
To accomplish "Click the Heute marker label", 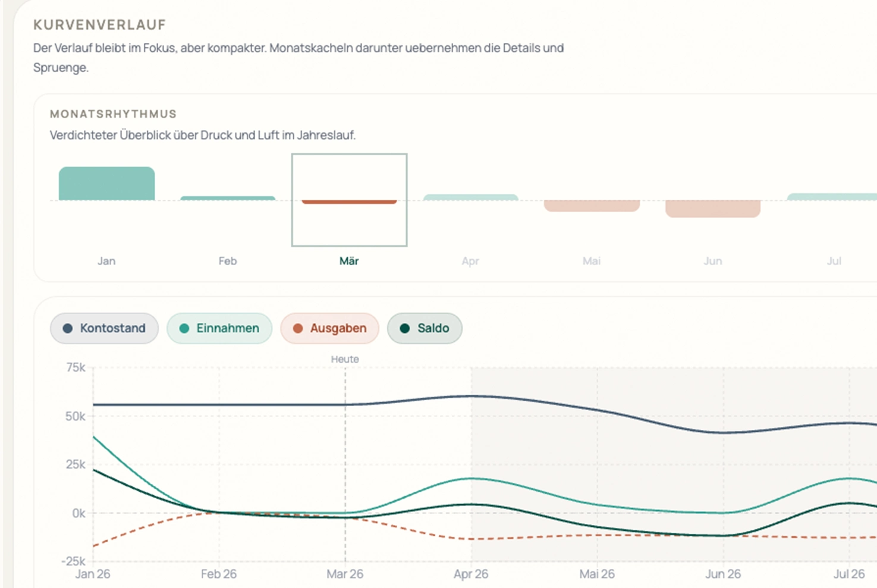I will (x=345, y=359).
